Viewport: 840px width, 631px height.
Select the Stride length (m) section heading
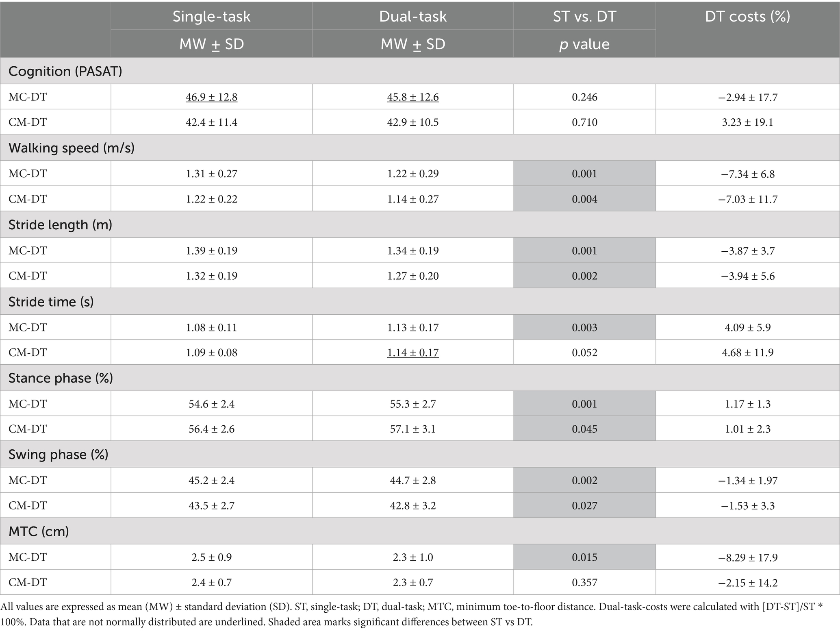tap(60, 224)
